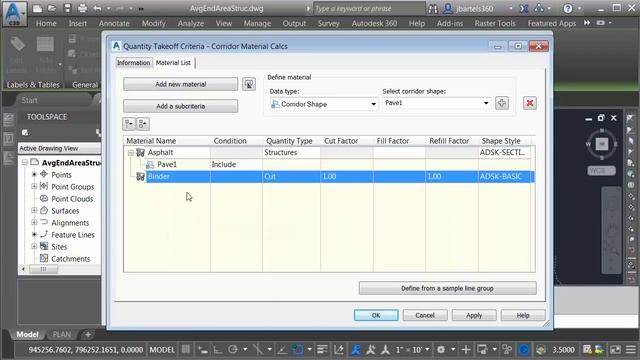Screen dimensions: 640x360
Task: Select Feature Lines in the Toolspace tree
Action: point(73,235)
